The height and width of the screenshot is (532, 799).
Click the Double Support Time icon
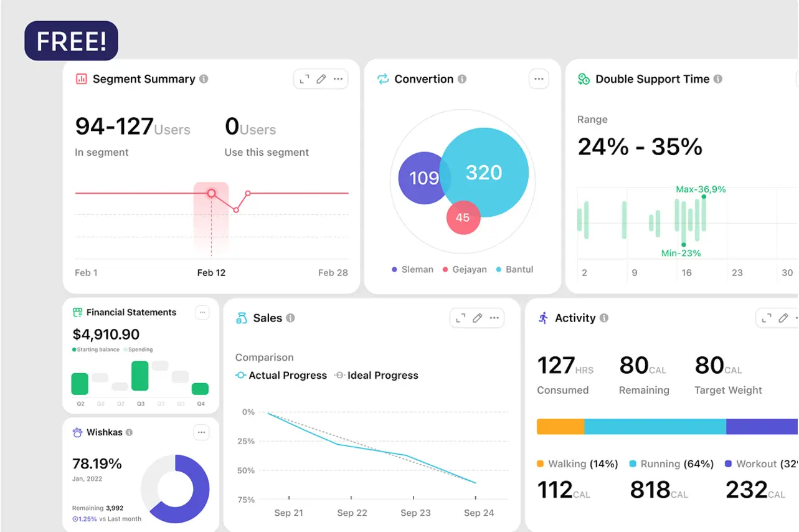(584, 79)
